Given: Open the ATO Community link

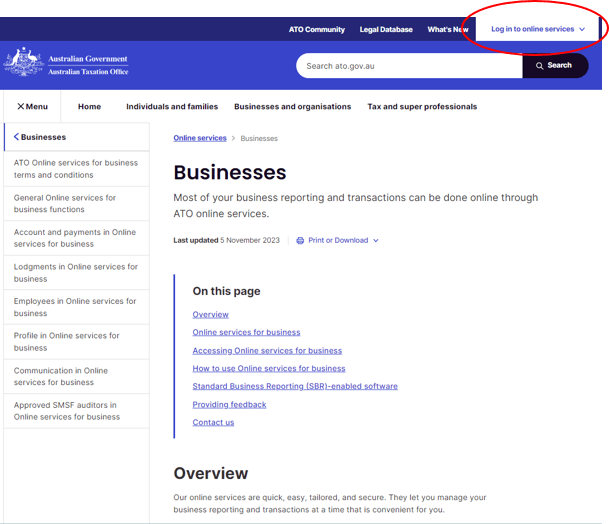Looking at the screenshot, I should (x=316, y=30).
